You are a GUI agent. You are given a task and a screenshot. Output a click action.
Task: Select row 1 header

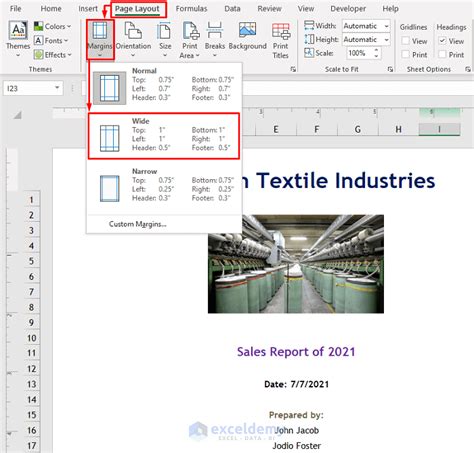coord(32,200)
